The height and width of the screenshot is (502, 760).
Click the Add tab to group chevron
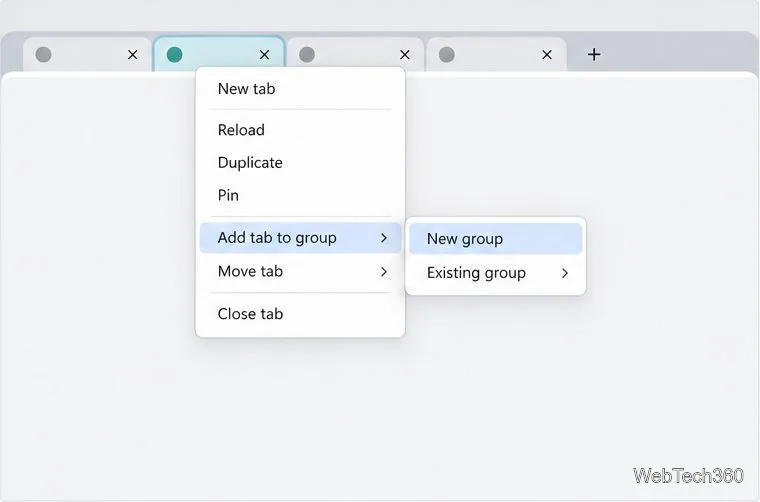[x=384, y=238]
